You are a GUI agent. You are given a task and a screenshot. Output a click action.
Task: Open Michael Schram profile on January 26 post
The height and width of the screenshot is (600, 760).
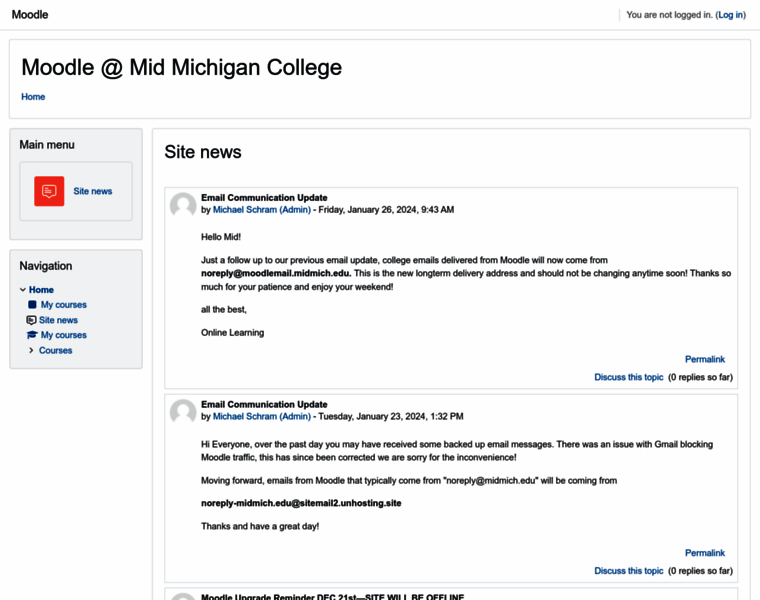(x=262, y=210)
